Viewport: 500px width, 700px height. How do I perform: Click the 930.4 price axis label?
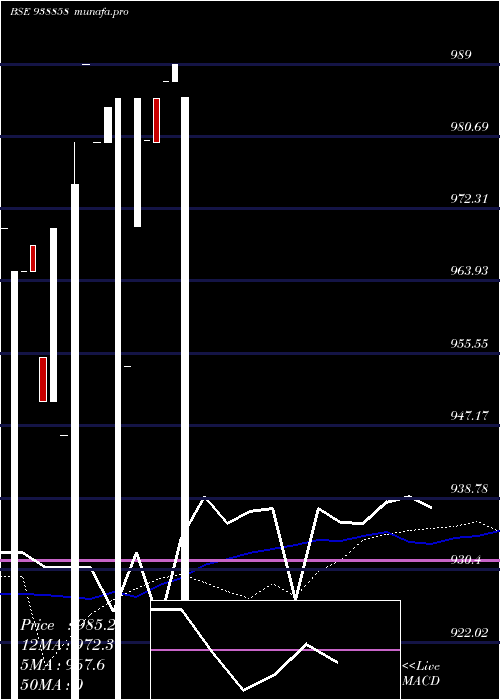[466, 560]
